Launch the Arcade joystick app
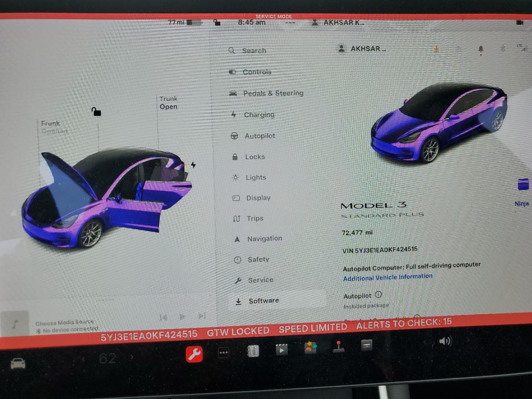 339,346
